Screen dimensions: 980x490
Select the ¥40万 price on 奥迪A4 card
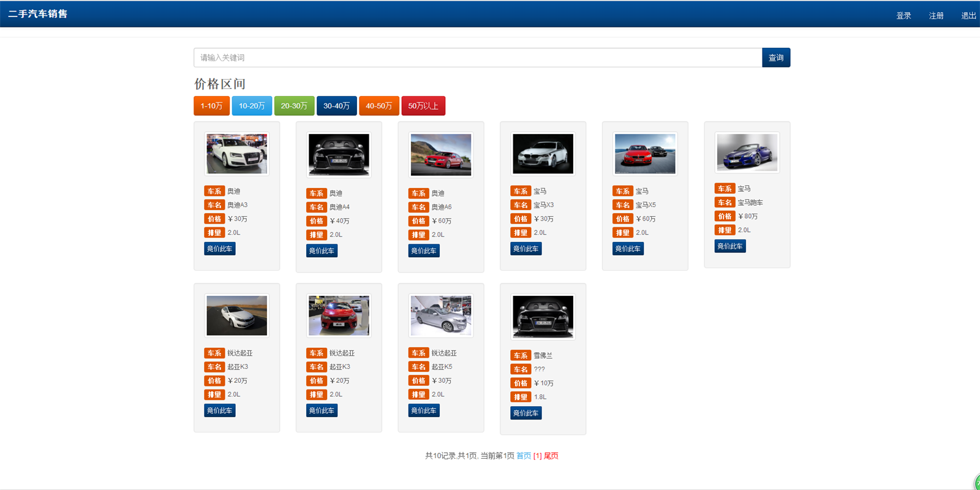[339, 221]
